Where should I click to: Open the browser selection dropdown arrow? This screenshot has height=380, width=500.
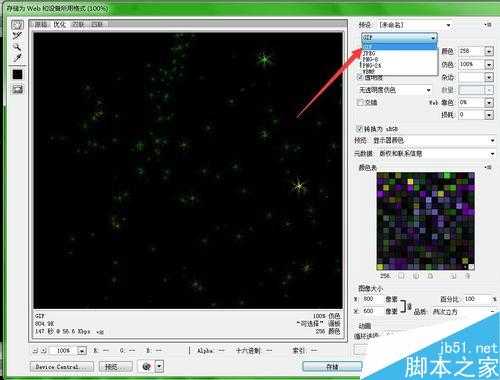tap(159, 367)
